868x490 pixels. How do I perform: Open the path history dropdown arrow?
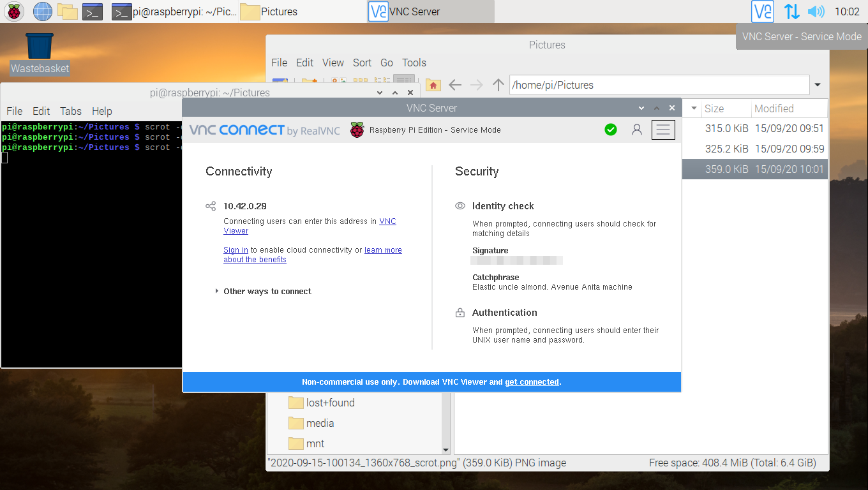[818, 85]
